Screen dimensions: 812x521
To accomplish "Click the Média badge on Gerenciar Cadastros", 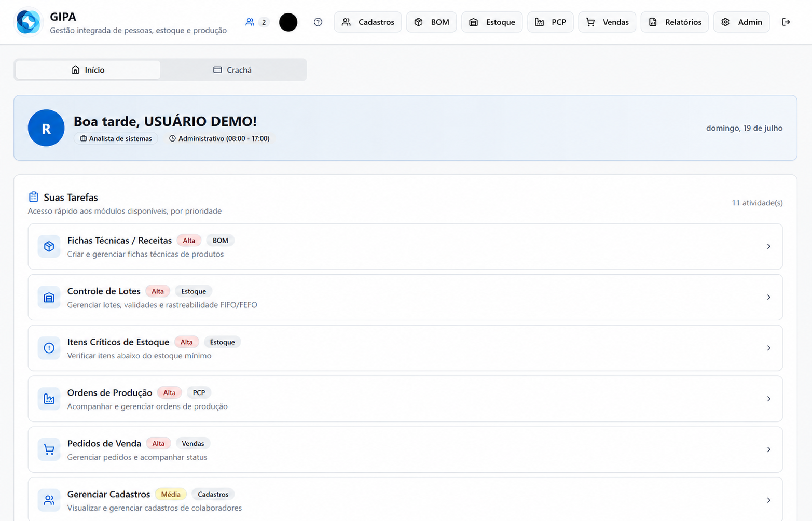I will (171, 495).
